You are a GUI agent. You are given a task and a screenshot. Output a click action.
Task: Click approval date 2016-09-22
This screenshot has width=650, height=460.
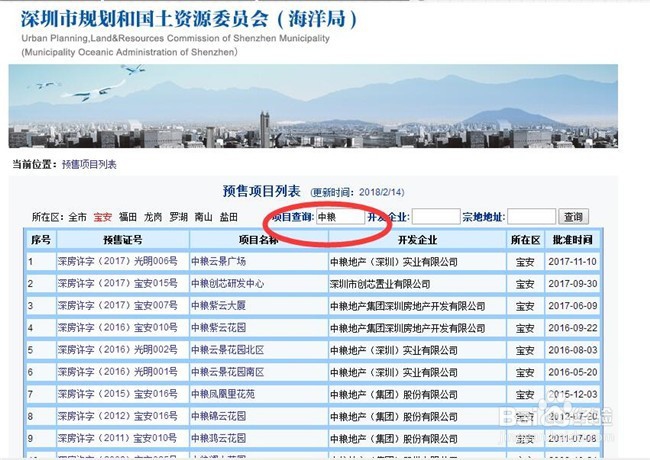click(x=572, y=327)
